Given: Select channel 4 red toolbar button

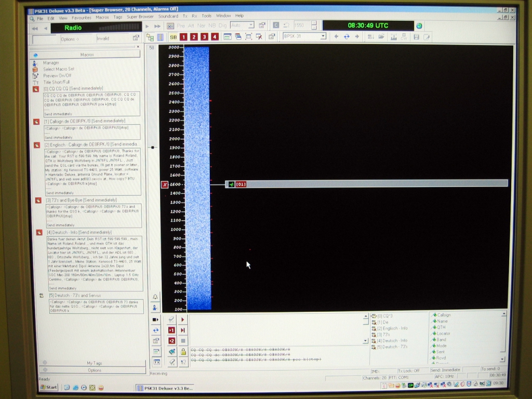Looking at the screenshot, I should (x=215, y=37).
